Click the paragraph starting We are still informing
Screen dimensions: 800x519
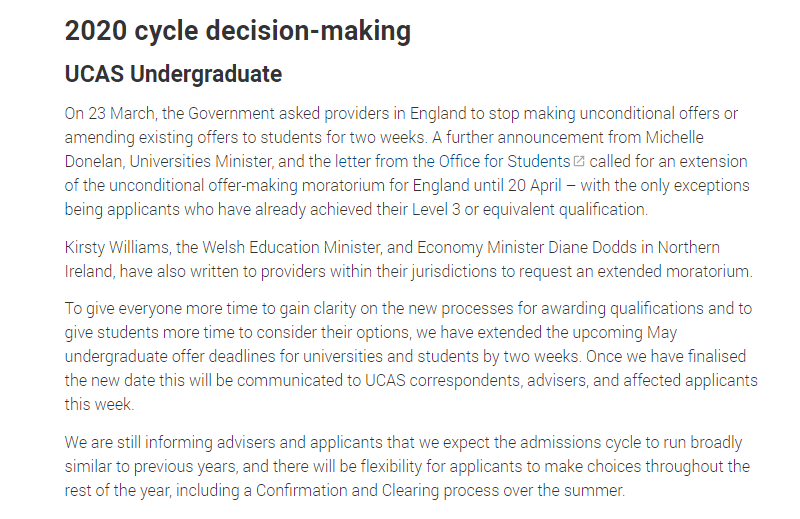(x=407, y=466)
